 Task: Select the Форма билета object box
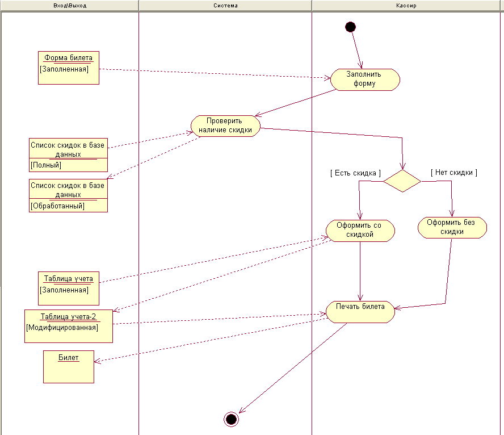coord(69,68)
